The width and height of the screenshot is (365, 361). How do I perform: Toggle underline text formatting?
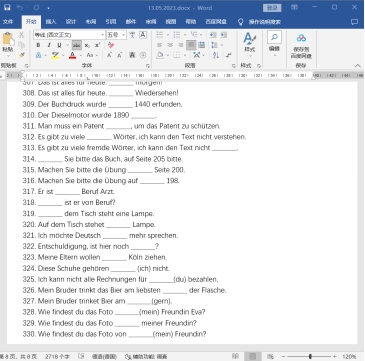(x=59, y=45)
